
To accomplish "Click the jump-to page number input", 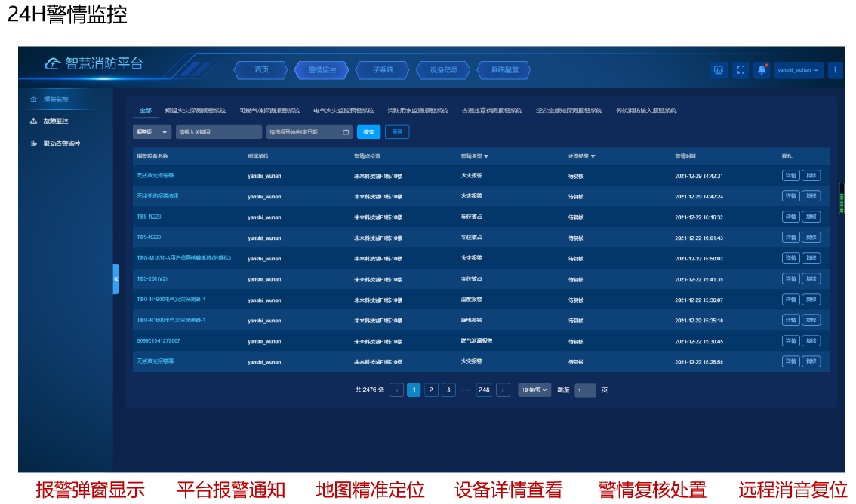I will point(585,390).
